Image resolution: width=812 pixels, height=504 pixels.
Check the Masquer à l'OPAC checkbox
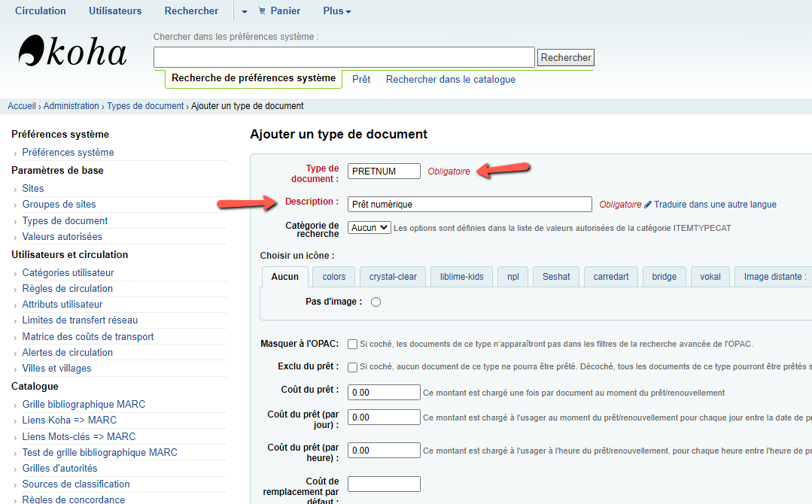(x=353, y=344)
